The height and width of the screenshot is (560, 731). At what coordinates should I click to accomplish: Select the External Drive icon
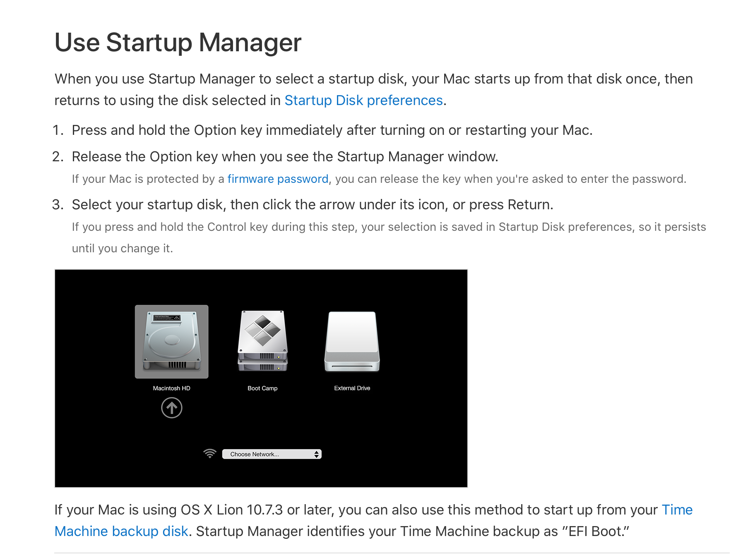point(352,342)
